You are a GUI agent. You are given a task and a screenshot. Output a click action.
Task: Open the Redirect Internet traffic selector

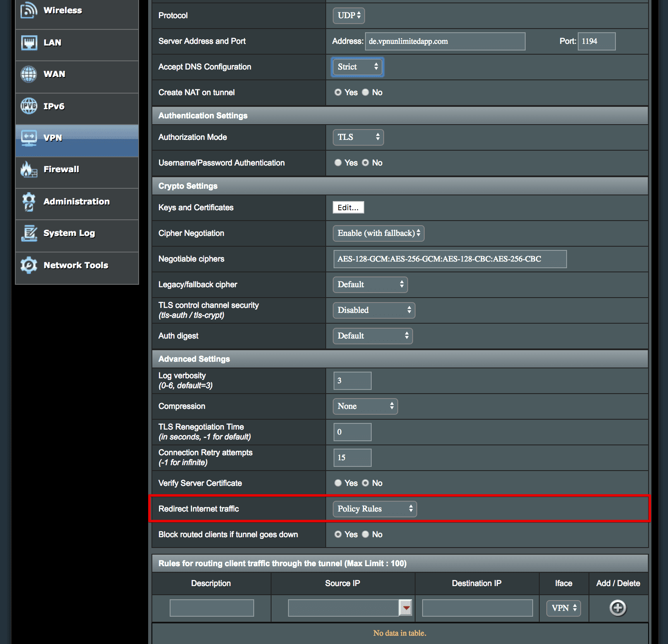374,509
